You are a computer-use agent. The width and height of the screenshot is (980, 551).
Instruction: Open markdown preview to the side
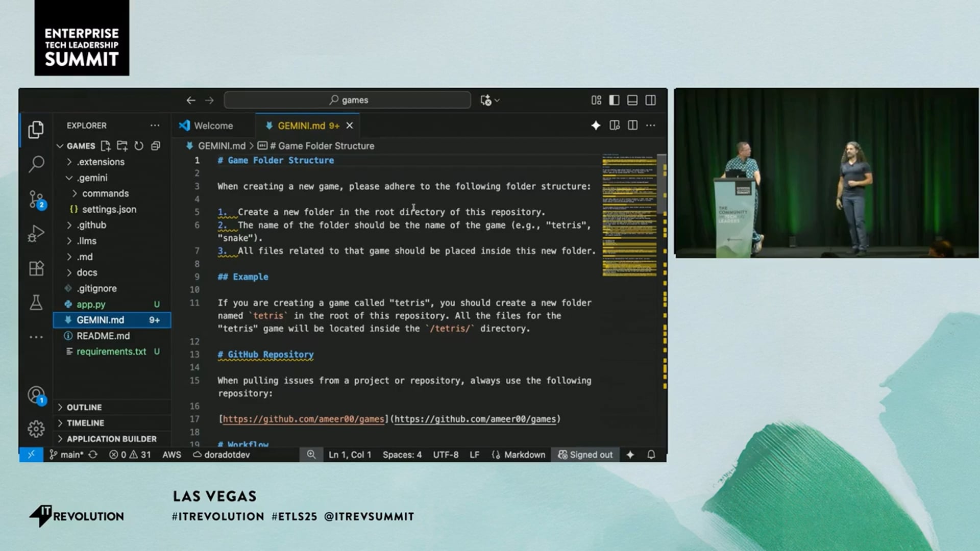[x=615, y=126]
